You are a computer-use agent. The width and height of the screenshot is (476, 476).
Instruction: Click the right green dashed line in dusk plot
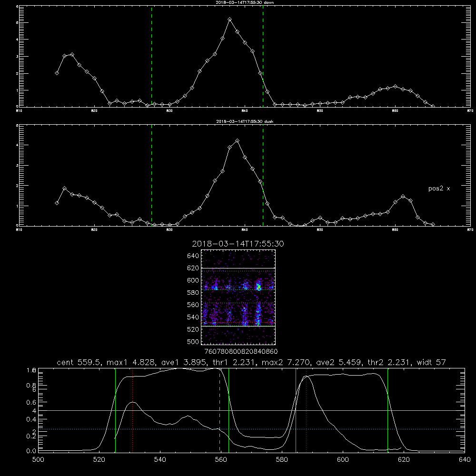[x=263, y=175]
